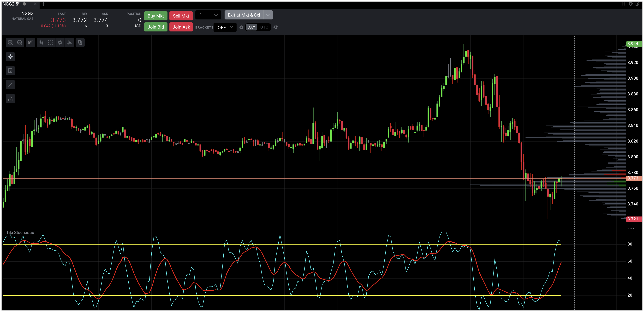Open the candlestick chart type icon

tap(41, 42)
